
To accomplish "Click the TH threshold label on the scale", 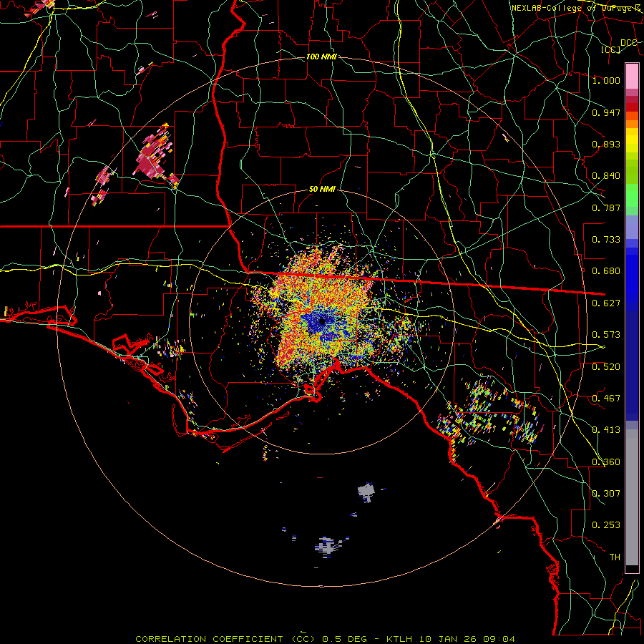I will coord(615,557).
